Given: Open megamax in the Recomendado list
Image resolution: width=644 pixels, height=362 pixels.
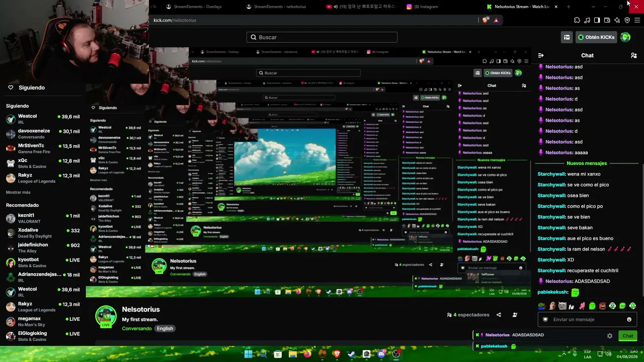Looking at the screenshot, I should pos(43,321).
